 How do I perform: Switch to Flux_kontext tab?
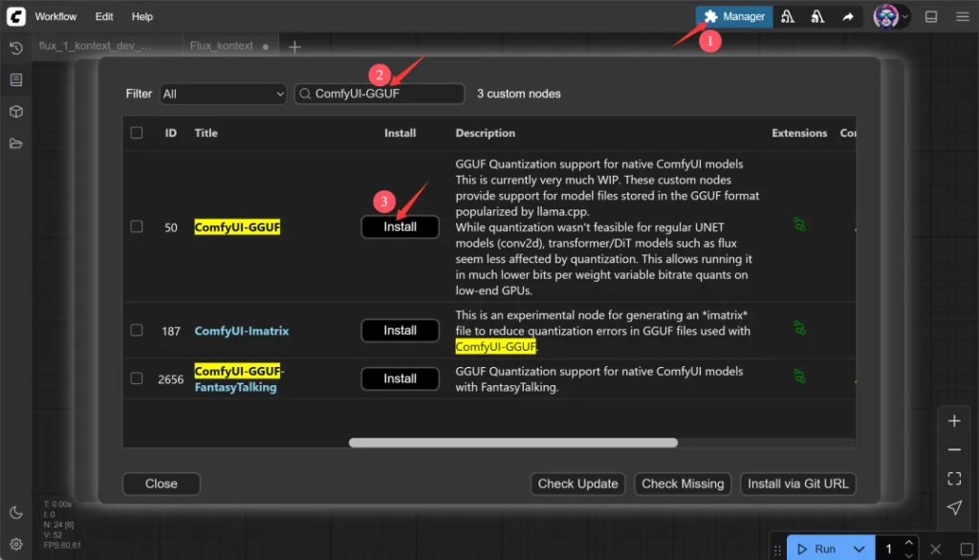(x=222, y=46)
